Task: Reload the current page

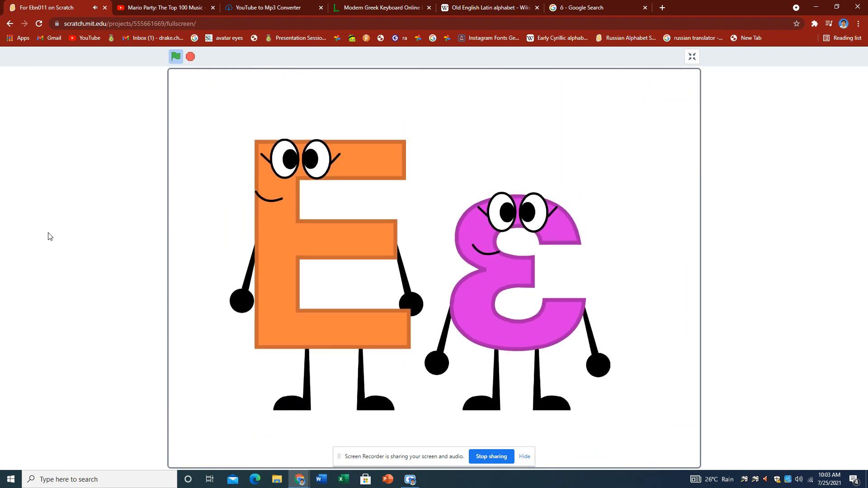Action: pyautogui.click(x=39, y=23)
